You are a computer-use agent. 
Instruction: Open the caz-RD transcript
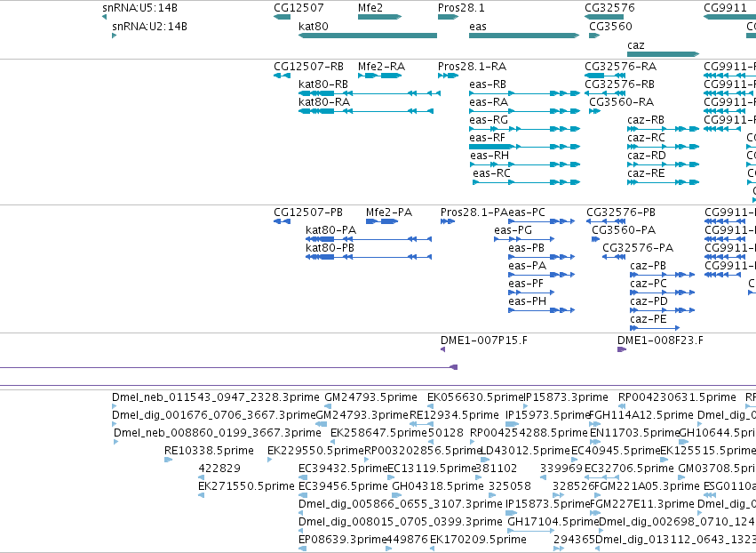coord(664,164)
